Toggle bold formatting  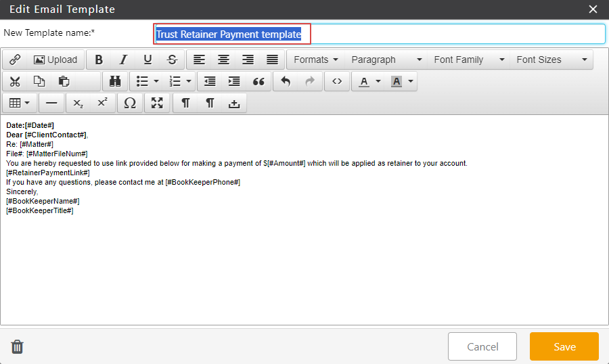[x=99, y=60]
